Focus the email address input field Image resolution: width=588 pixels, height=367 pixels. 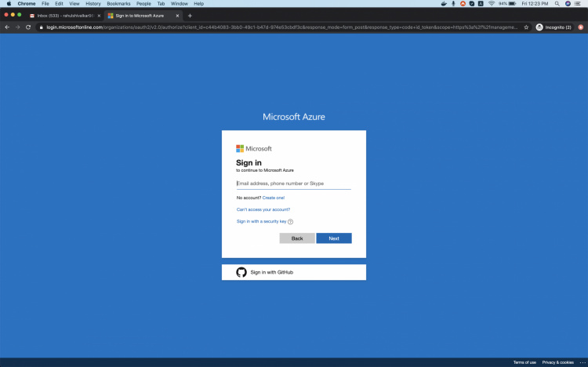point(293,183)
